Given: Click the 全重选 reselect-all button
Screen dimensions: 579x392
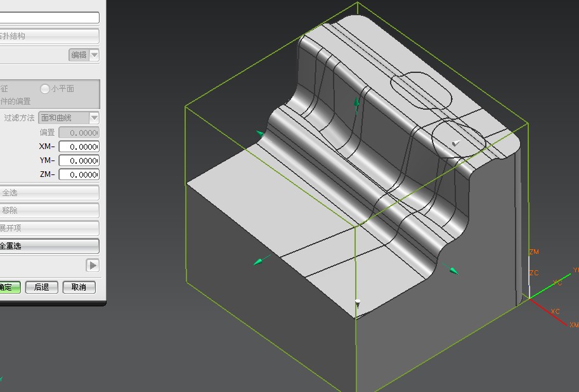Looking at the screenshot, I should pyautogui.click(x=49, y=245).
